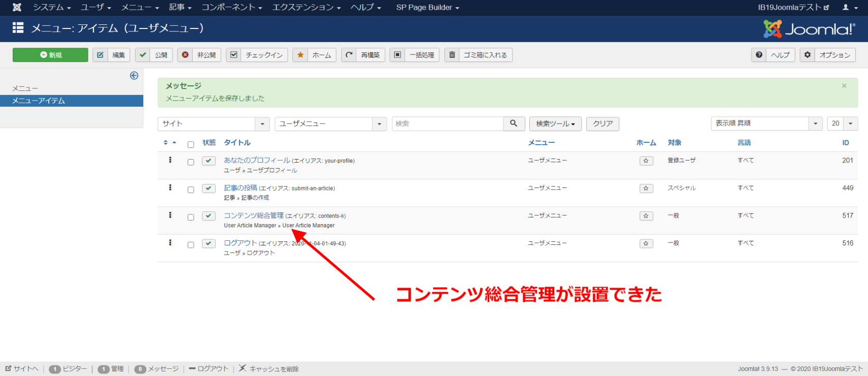868x376 pixels.
Task: Click the search magnifier button
Action: 514,123
